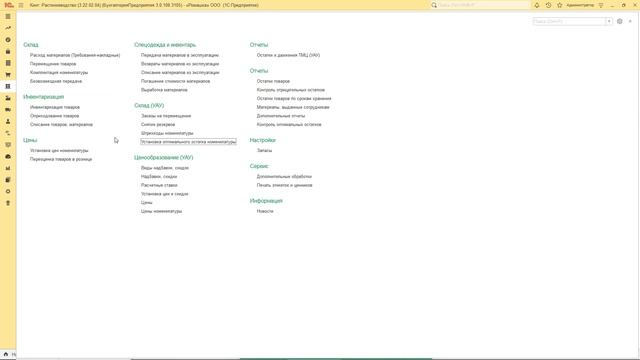Open the 1C logo main menu
This screenshot has height=360, width=640.
[x=9, y=5]
